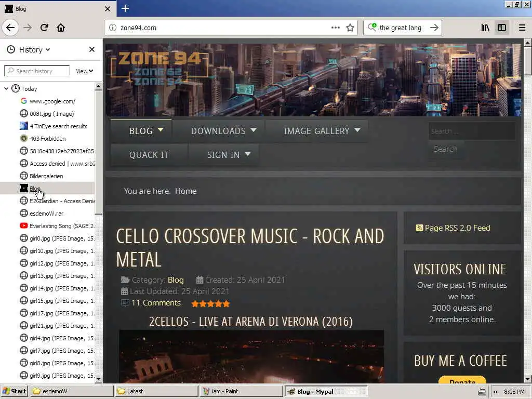532x399 pixels.
Task: Open the on-screen keyboard tray icon
Action: (482, 392)
